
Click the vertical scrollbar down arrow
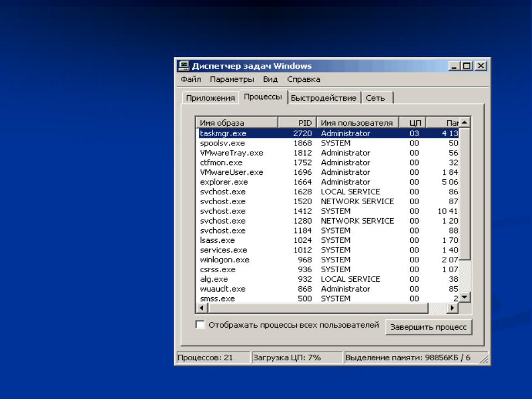[x=464, y=297]
